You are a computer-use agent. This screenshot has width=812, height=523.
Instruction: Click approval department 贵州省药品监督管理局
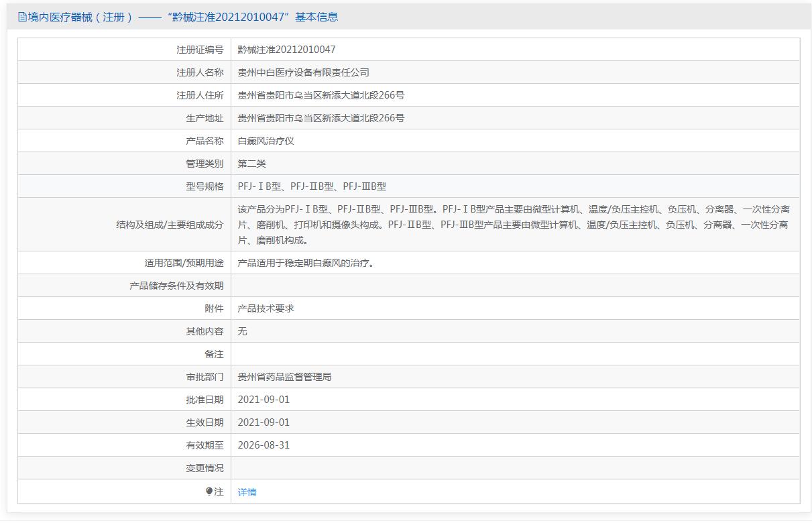pos(284,377)
